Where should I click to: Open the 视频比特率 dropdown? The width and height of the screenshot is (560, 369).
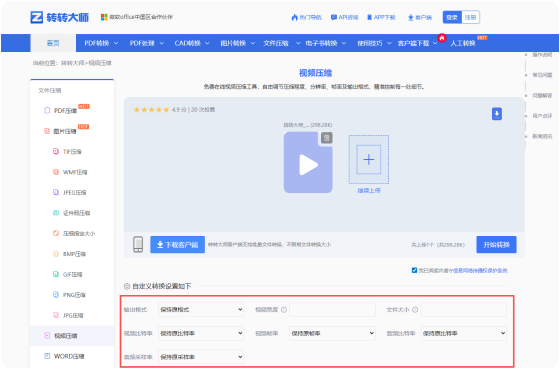pos(201,333)
